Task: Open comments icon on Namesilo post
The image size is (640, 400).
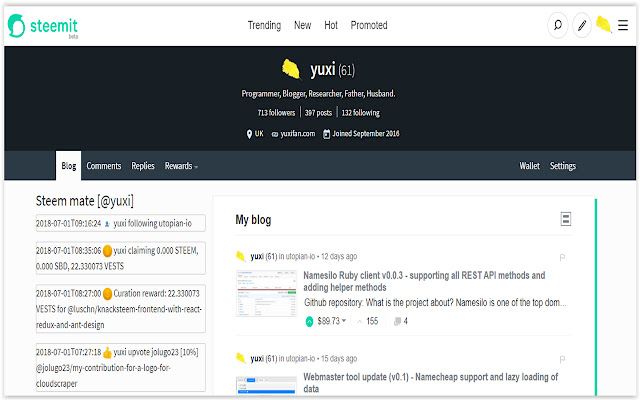Action: (397, 321)
